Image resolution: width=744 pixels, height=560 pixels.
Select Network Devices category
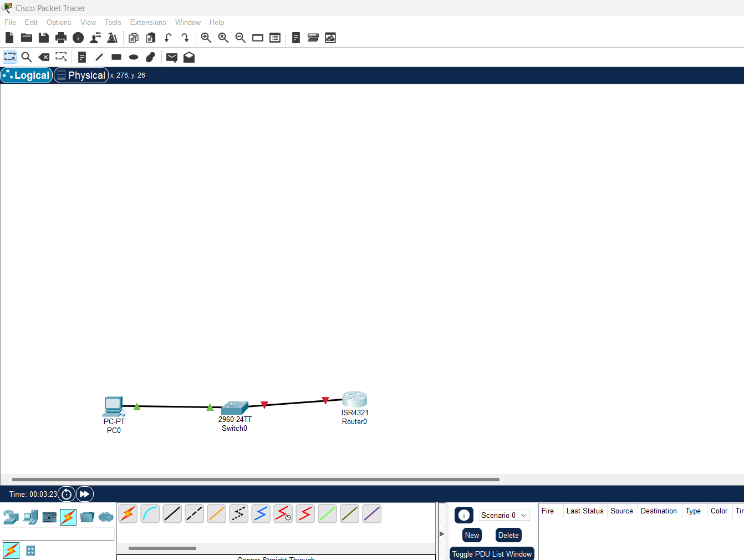pyautogui.click(x=11, y=517)
